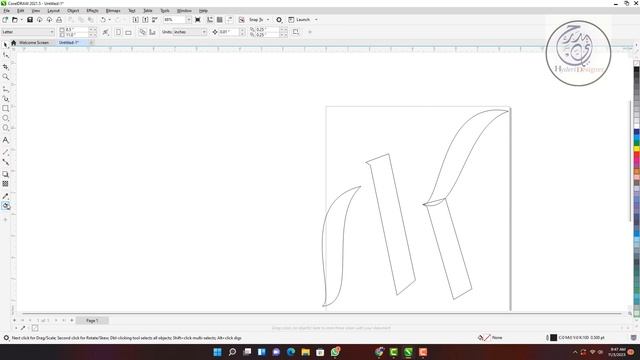Open taskbar Search icon
640x360 pixels.
(232, 352)
